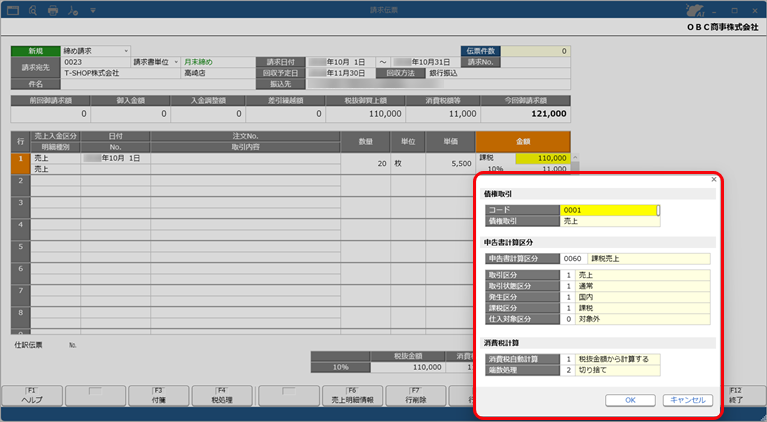Click the F6 売上明細情報 button
The image size is (767, 422).
pos(352,396)
